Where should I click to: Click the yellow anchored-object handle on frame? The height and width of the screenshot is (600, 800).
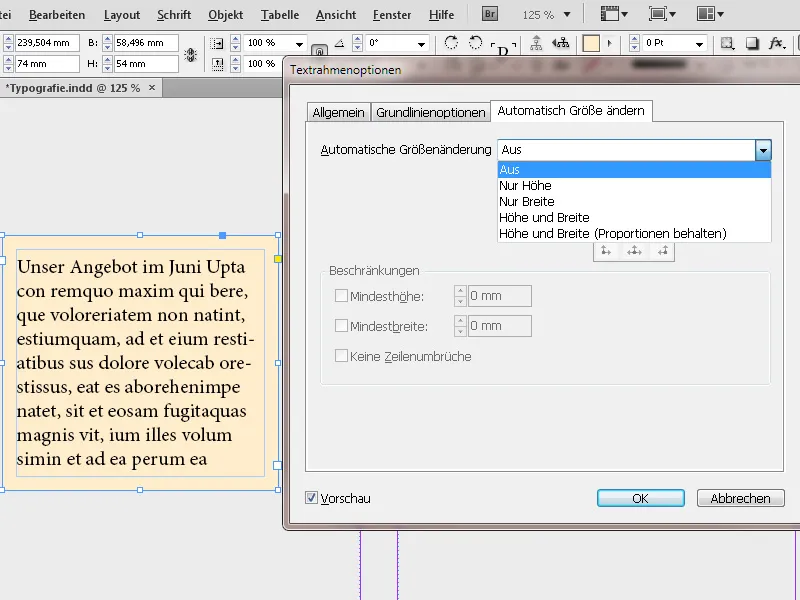point(278,259)
